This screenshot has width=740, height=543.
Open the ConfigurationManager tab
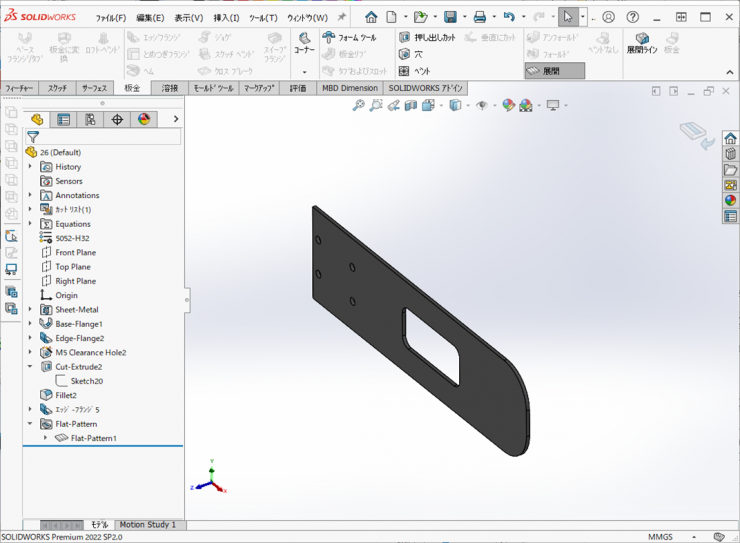[90, 119]
